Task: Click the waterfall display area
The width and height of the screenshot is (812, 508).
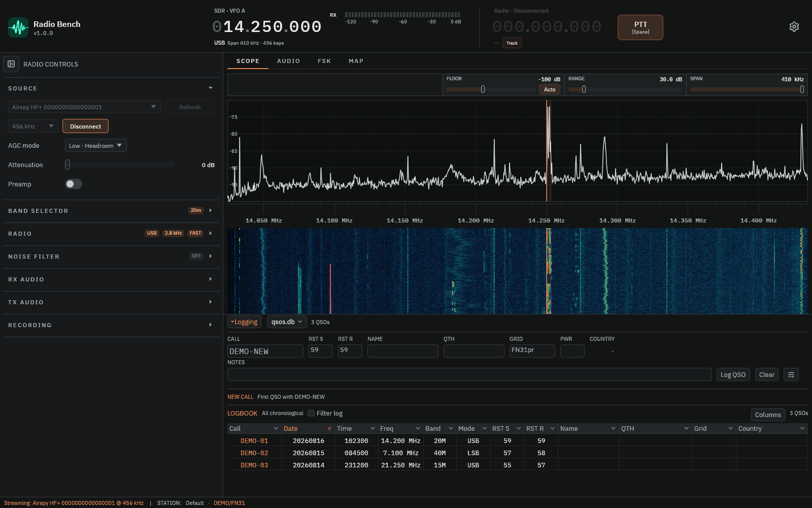Action: click(x=518, y=271)
